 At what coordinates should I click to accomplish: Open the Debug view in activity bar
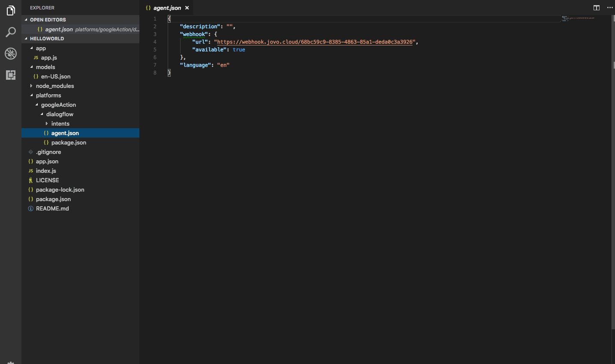(x=11, y=54)
